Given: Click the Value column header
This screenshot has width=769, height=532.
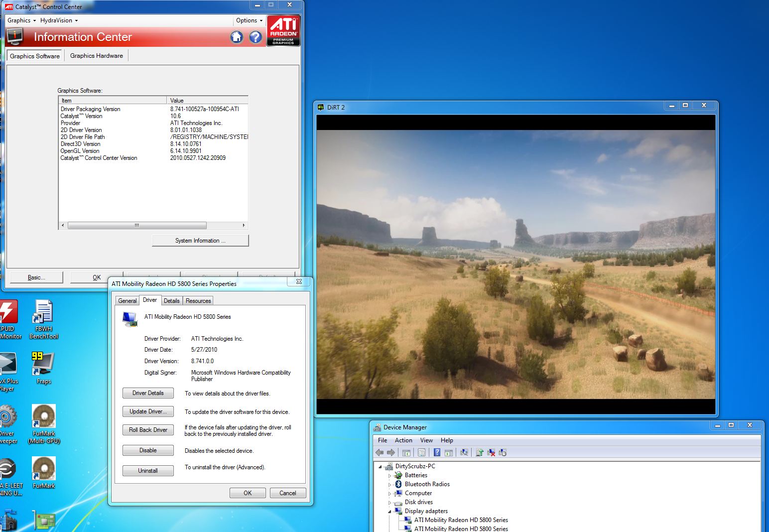Looking at the screenshot, I should pyautogui.click(x=208, y=100).
